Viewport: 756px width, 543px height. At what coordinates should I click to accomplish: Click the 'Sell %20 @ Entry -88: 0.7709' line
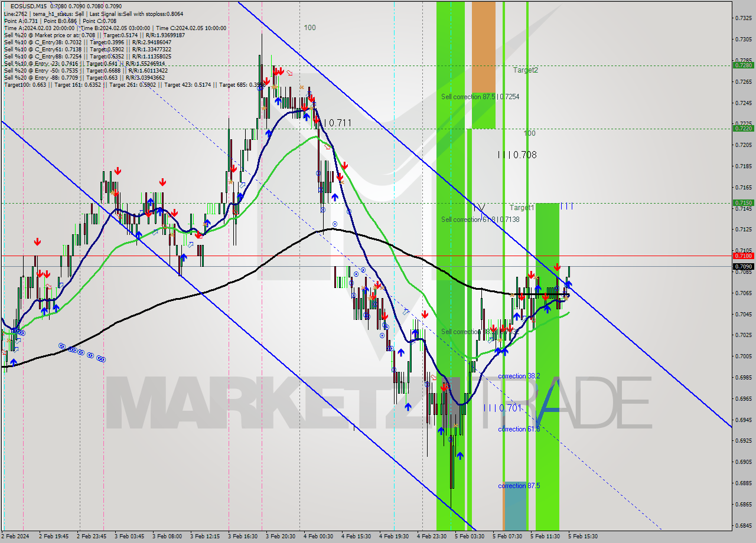pyautogui.click(x=86, y=77)
